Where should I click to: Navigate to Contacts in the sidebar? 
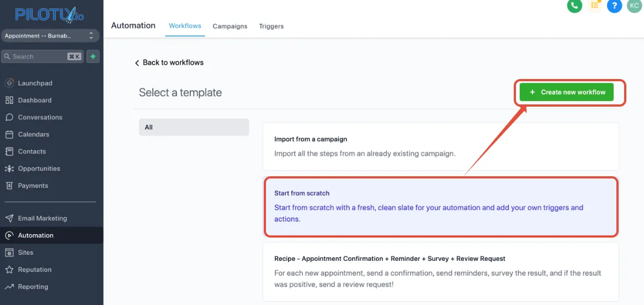[31, 151]
